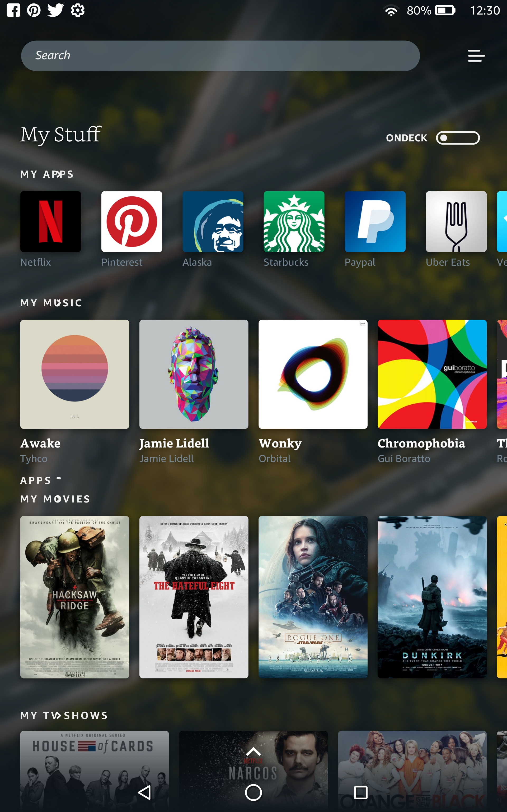Tap the Twitter notification icon in status bar
507x812 pixels.
[55, 10]
